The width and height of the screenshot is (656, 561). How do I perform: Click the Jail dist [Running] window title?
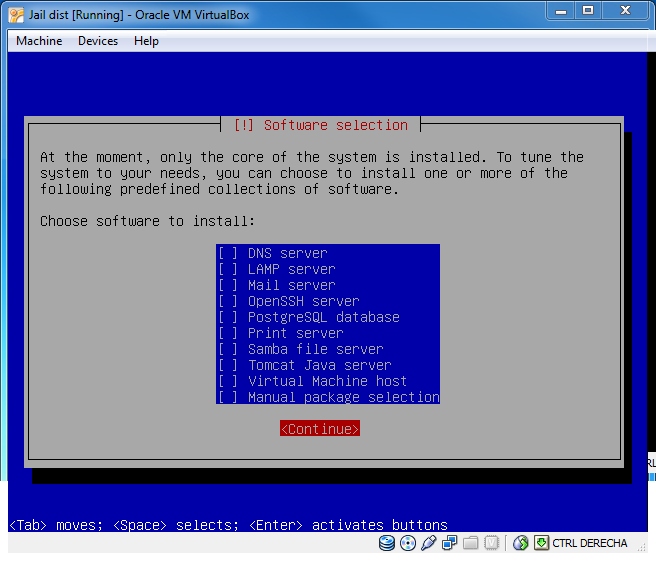138,15
